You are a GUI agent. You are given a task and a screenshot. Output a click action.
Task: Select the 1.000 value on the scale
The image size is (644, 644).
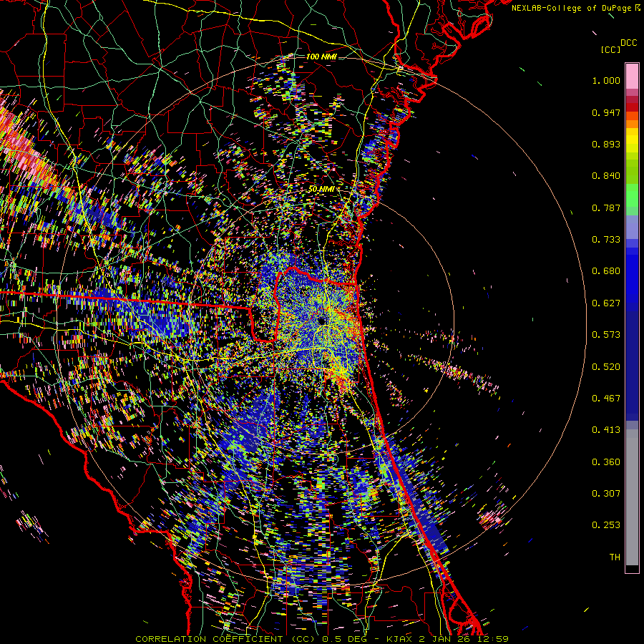[x=606, y=80]
